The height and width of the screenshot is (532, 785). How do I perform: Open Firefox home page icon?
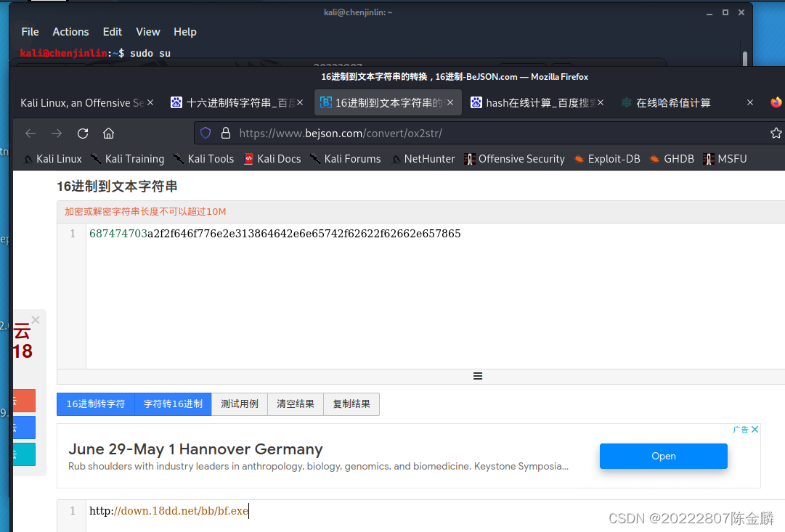109,133
